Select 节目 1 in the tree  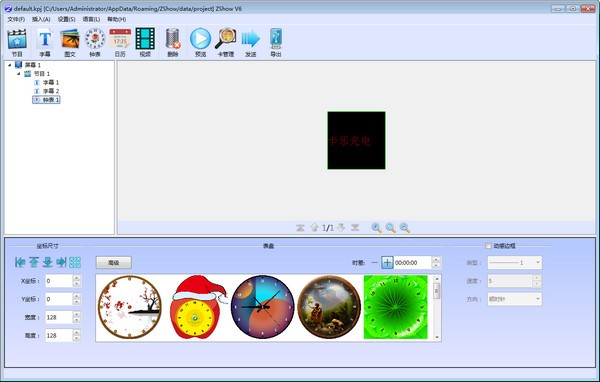(x=42, y=73)
